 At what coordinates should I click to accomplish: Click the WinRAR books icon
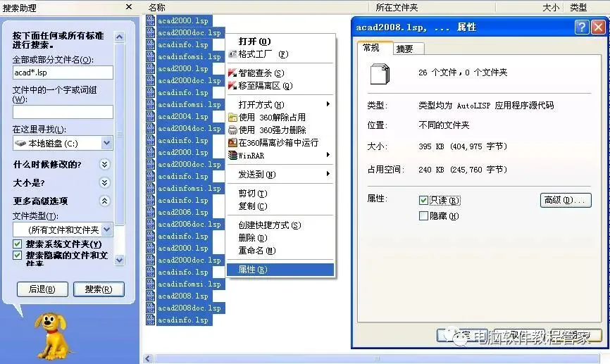click(x=232, y=155)
